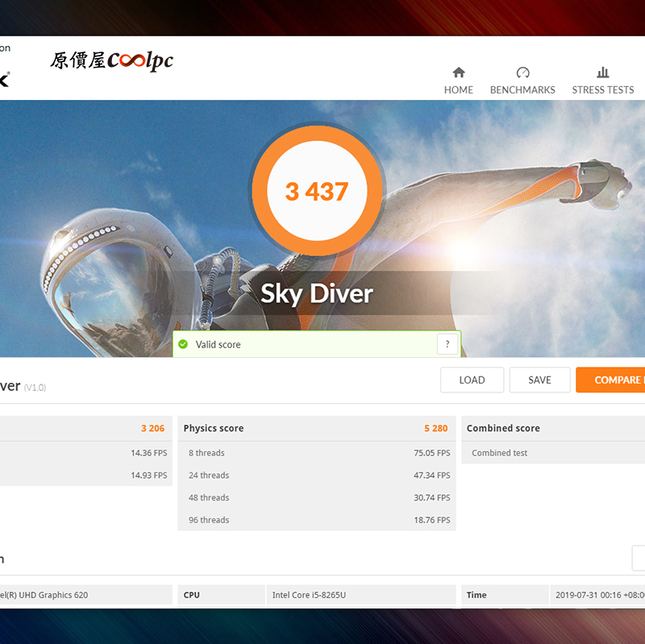645x644 pixels.
Task: Select the 75.05 FPS value
Action: pos(432,453)
